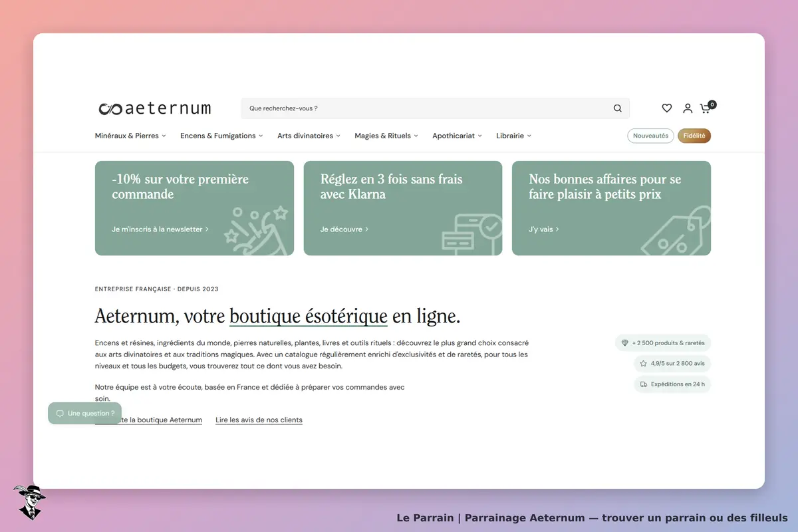Click the Le Parrain mascot logo
This screenshot has height=532, width=798.
pos(29,502)
